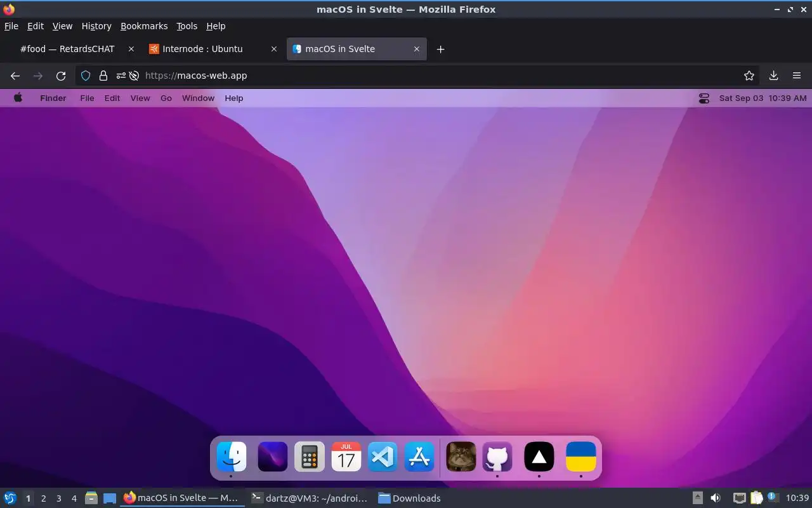Open the Calendar dock icon showing 17

click(346, 457)
